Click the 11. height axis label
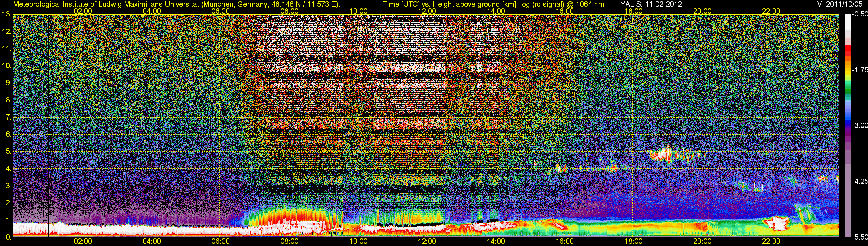This screenshot has width=868, height=246. tap(6, 49)
